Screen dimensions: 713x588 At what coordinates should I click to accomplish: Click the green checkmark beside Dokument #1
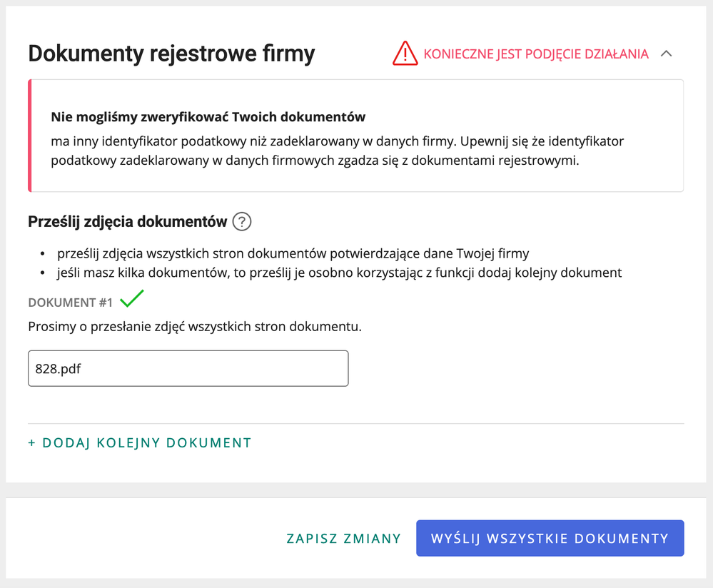(x=132, y=300)
